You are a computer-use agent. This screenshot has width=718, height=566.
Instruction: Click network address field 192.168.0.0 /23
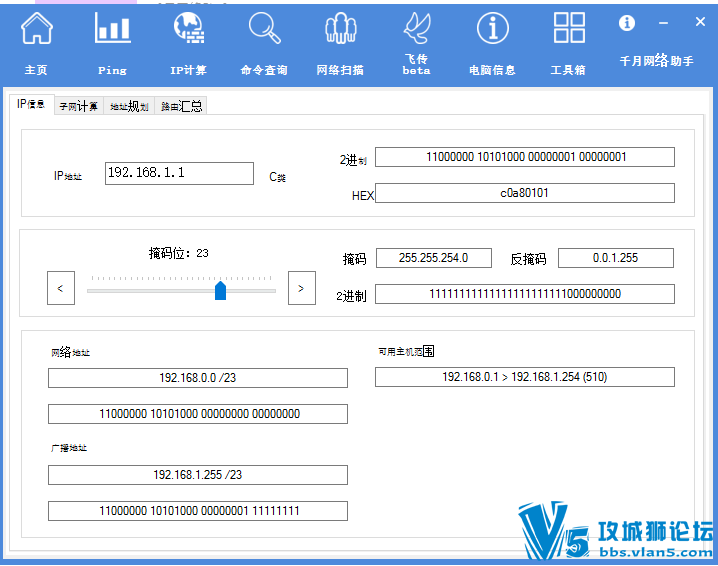click(x=198, y=378)
